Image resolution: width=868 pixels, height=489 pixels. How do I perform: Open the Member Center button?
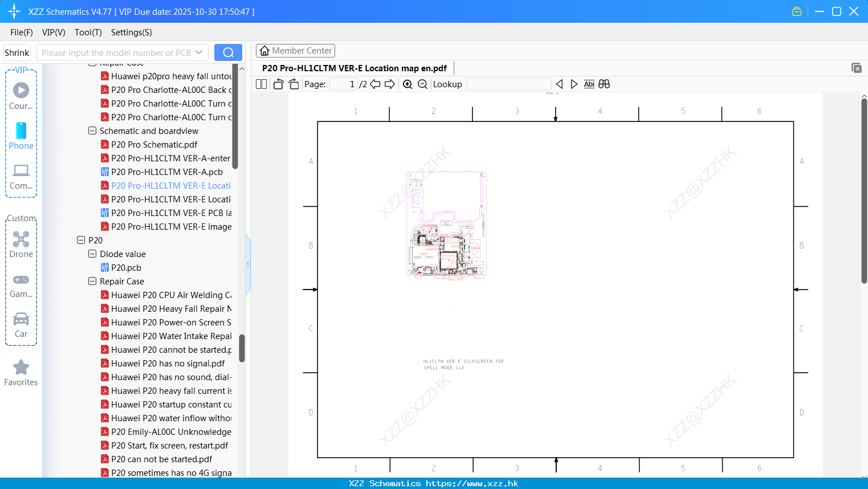295,51
